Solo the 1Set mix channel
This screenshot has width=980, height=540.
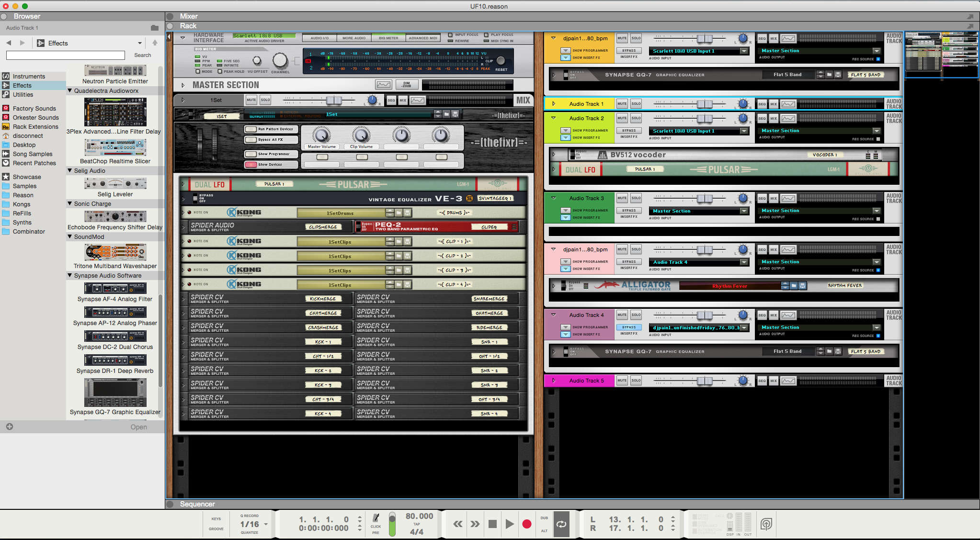point(265,100)
